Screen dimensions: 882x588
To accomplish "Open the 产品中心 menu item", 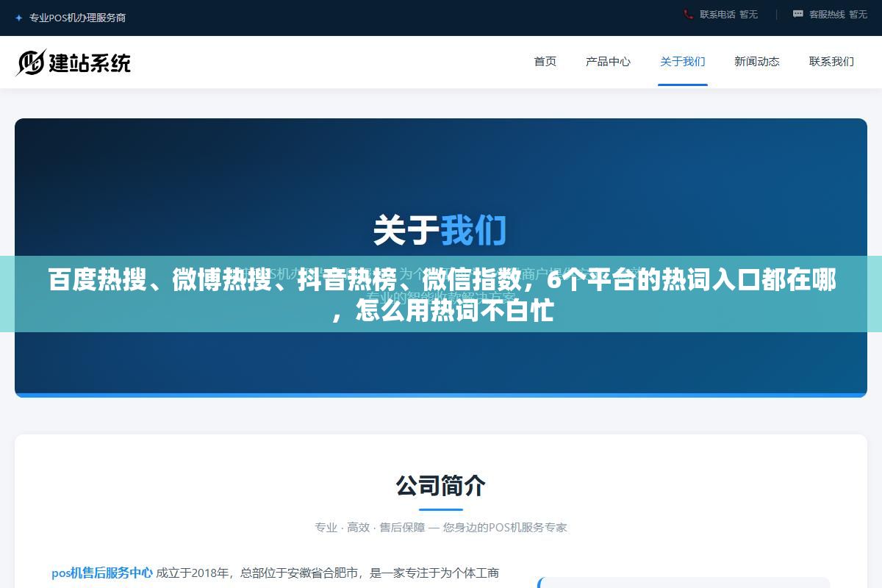I will tap(608, 62).
